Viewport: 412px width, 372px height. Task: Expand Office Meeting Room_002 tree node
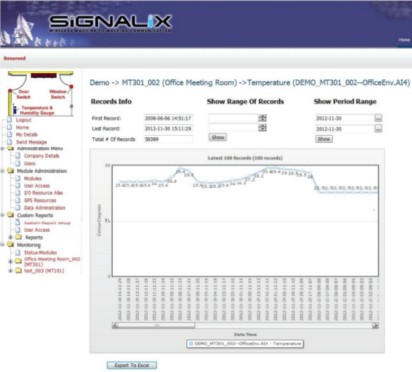pyautogui.click(x=11, y=261)
